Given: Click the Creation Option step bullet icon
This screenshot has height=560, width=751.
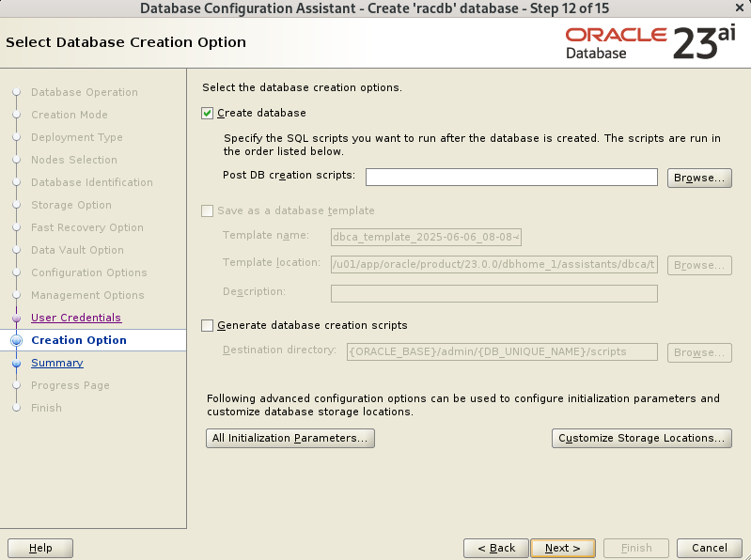Looking at the screenshot, I should (16, 340).
